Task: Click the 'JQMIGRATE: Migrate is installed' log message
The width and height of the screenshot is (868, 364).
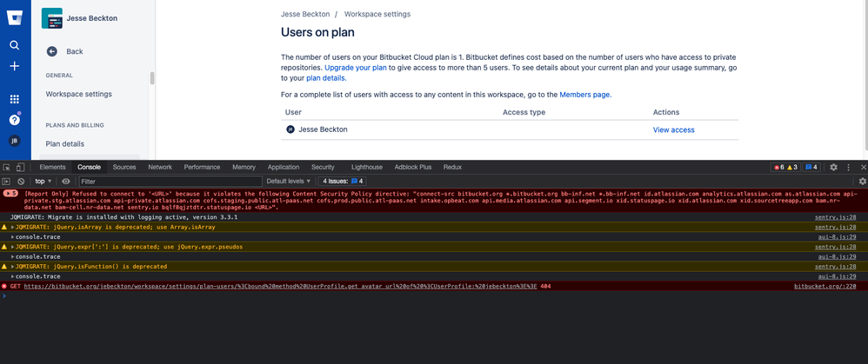Action: (x=124, y=217)
